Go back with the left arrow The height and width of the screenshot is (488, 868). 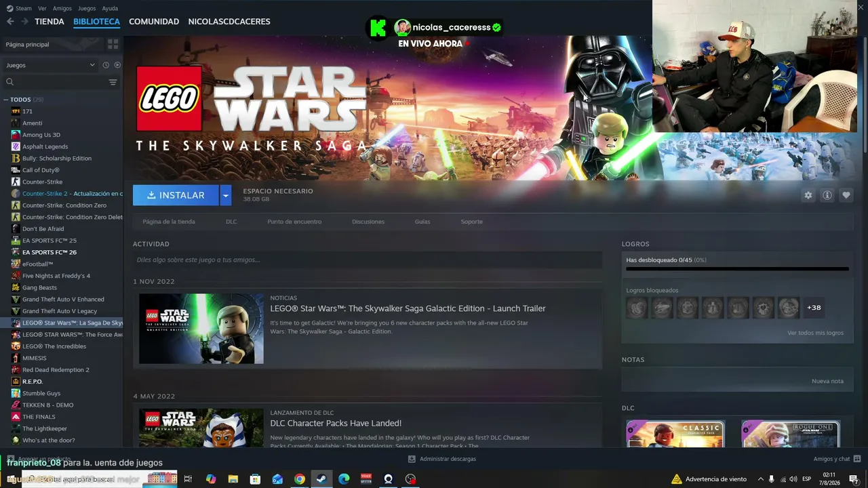pyautogui.click(x=10, y=22)
